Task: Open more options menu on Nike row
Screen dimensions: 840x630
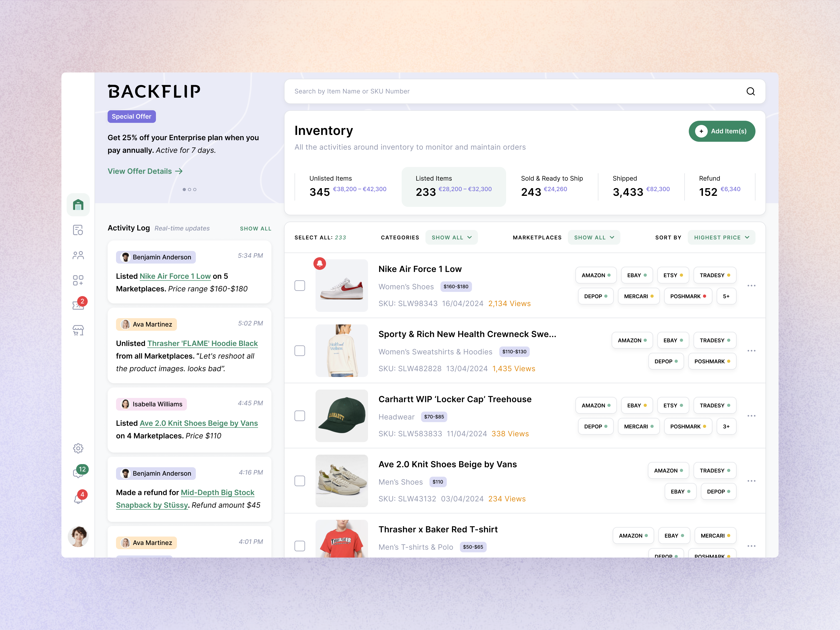Action: 751,285
